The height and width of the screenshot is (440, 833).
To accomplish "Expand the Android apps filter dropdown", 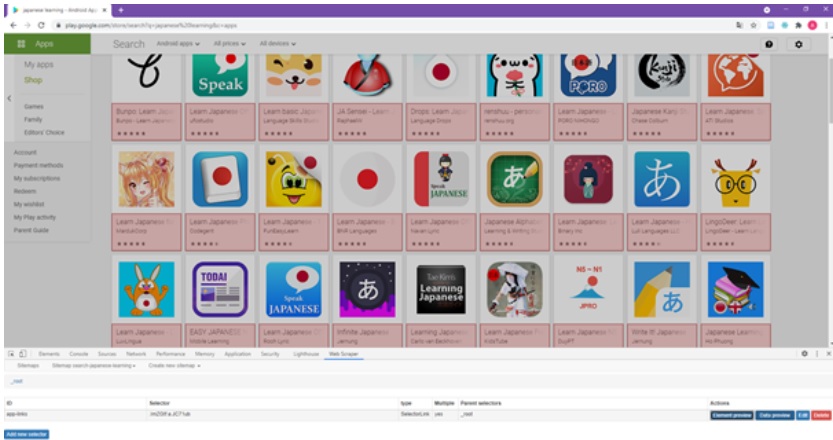I will click(x=178, y=44).
